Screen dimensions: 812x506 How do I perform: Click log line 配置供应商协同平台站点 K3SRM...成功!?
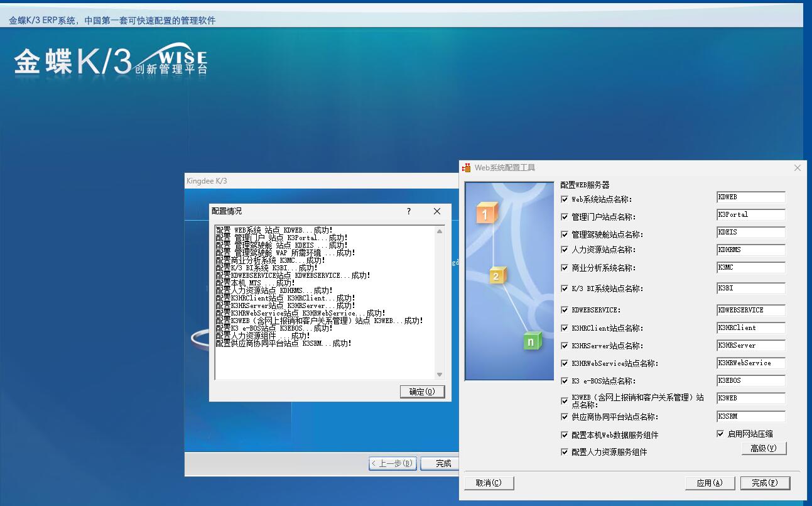(283, 344)
